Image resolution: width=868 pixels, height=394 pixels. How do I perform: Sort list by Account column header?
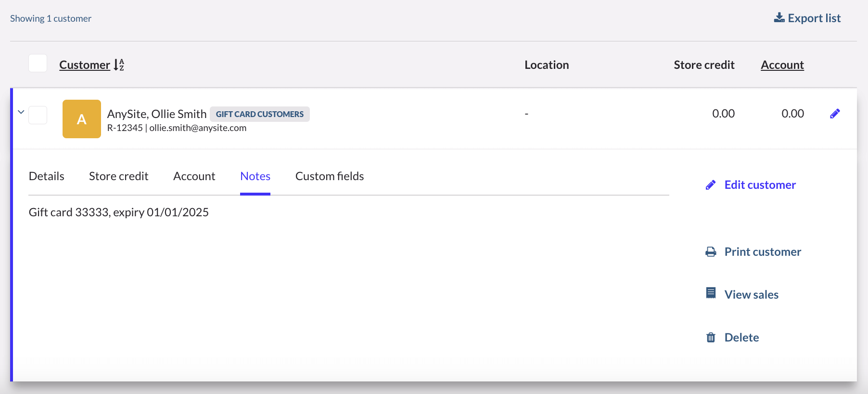point(782,65)
